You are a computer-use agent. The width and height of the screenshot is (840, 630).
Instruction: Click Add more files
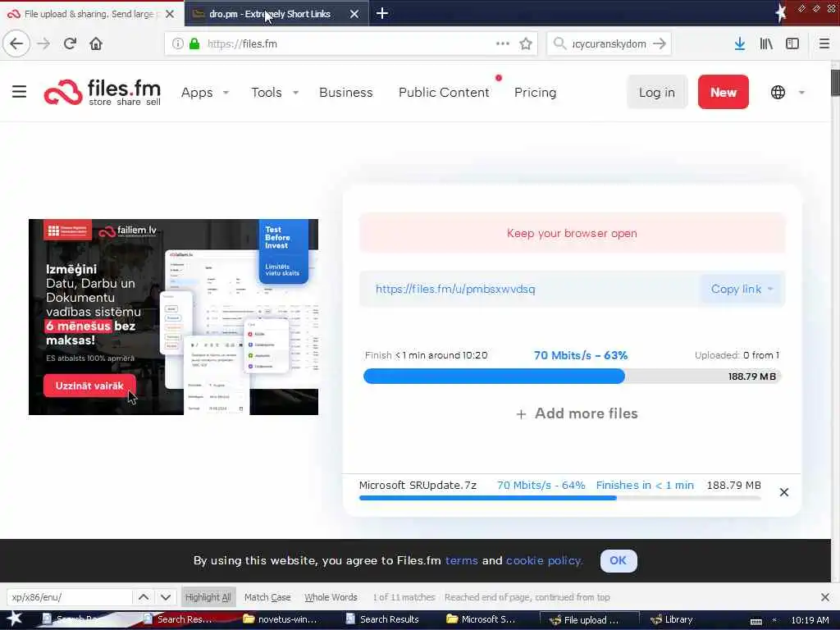pyautogui.click(x=577, y=413)
